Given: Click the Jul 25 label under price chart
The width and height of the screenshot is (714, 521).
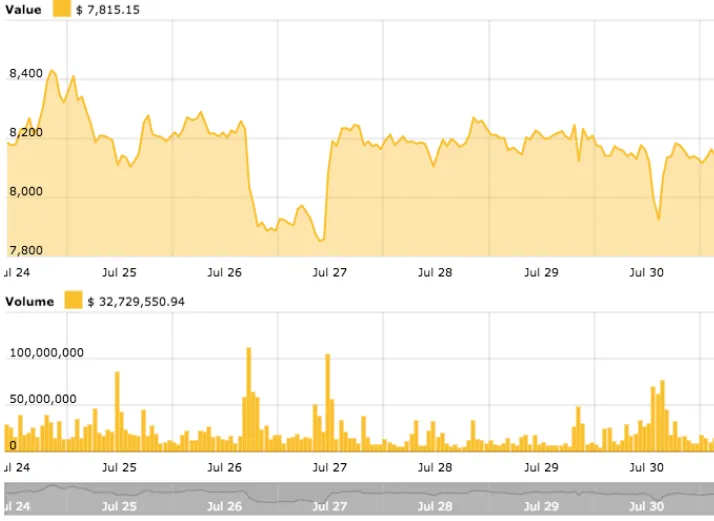Looking at the screenshot, I should click(119, 272).
